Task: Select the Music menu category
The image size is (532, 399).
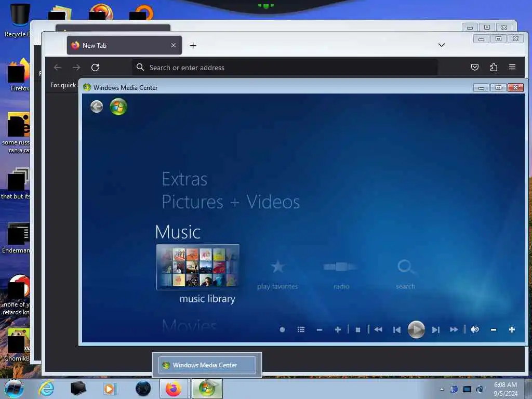Action: (178, 232)
